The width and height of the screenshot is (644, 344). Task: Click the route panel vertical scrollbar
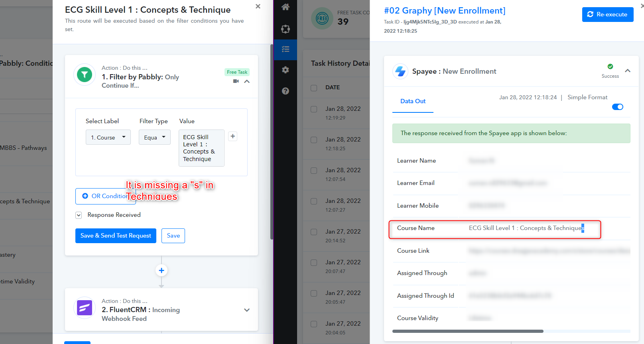272,142
